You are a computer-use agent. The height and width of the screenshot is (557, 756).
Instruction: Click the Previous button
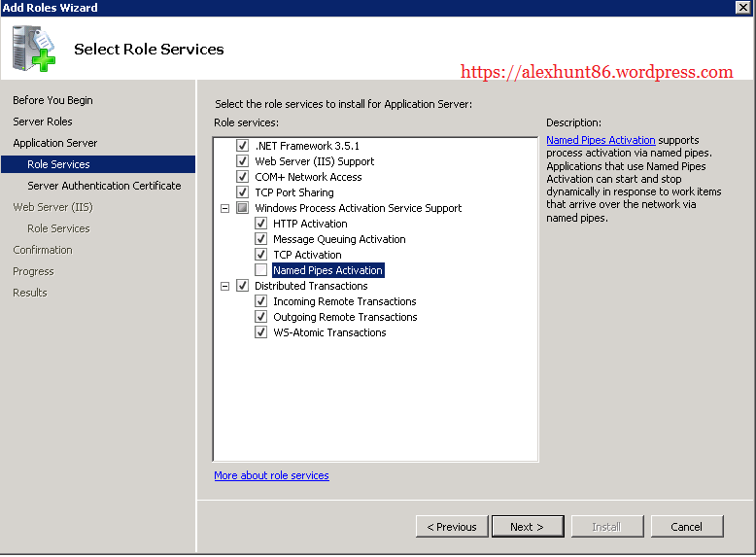click(452, 527)
